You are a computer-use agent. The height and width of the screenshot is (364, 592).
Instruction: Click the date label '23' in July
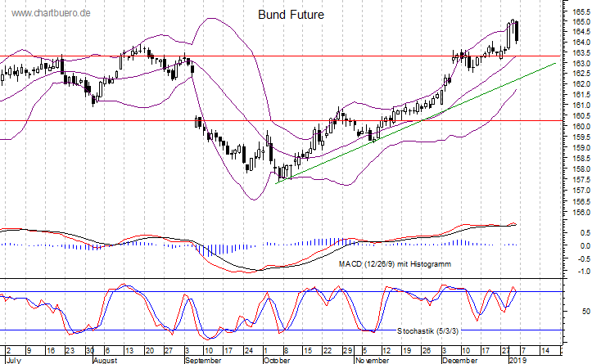pos(70,351)
